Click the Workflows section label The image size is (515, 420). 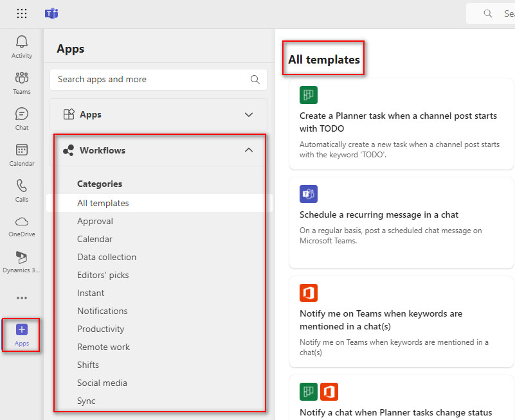[102, 150]
